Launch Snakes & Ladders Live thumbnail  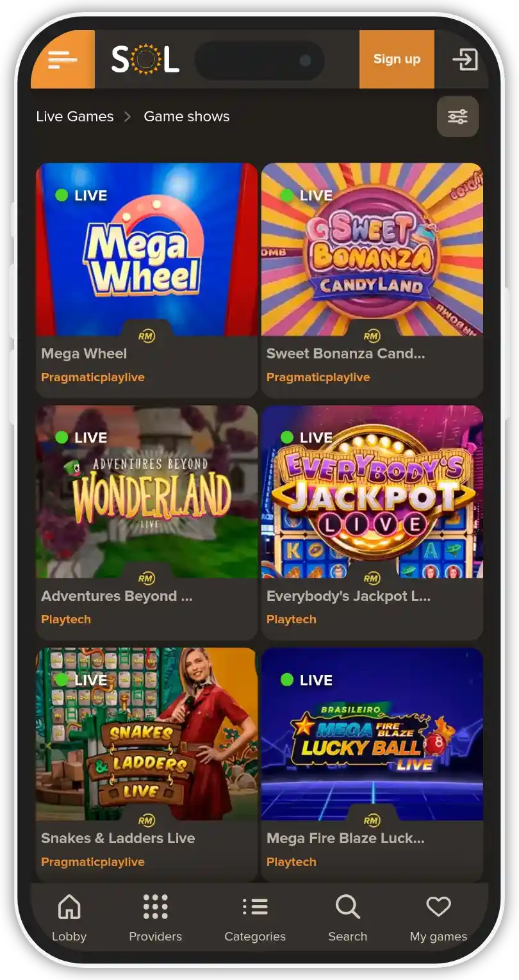click(x=147, y=734)
